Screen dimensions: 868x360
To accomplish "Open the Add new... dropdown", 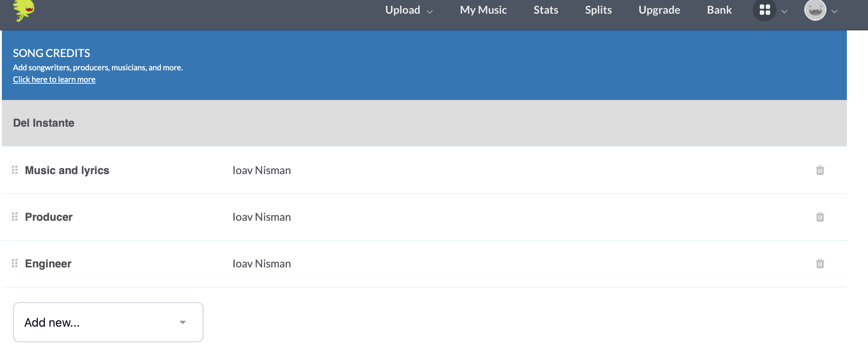I will tap(108, 322).
